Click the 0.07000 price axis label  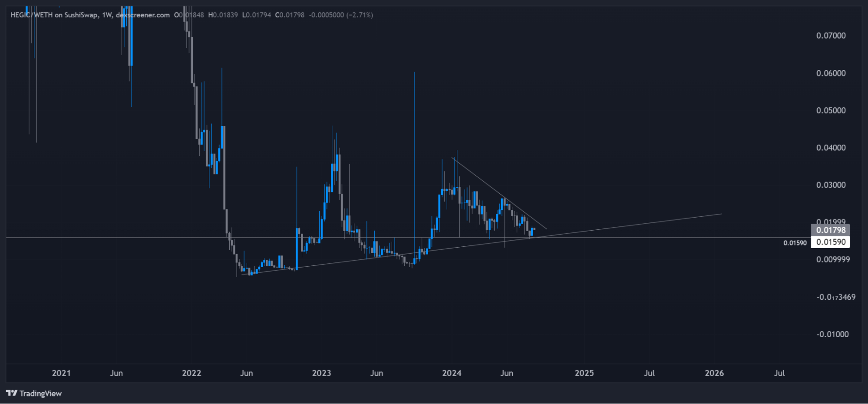click(831, 36)
